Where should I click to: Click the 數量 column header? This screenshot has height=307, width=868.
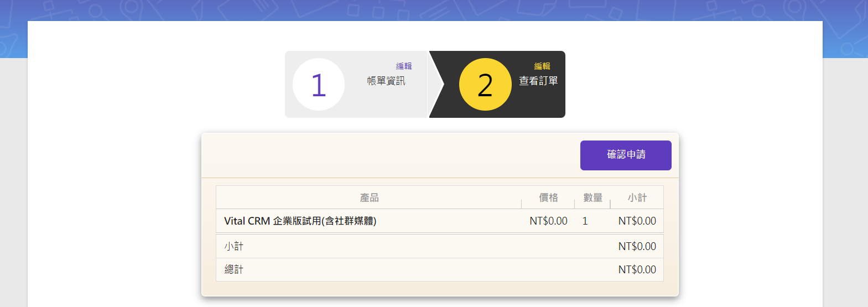coord(592,197)
